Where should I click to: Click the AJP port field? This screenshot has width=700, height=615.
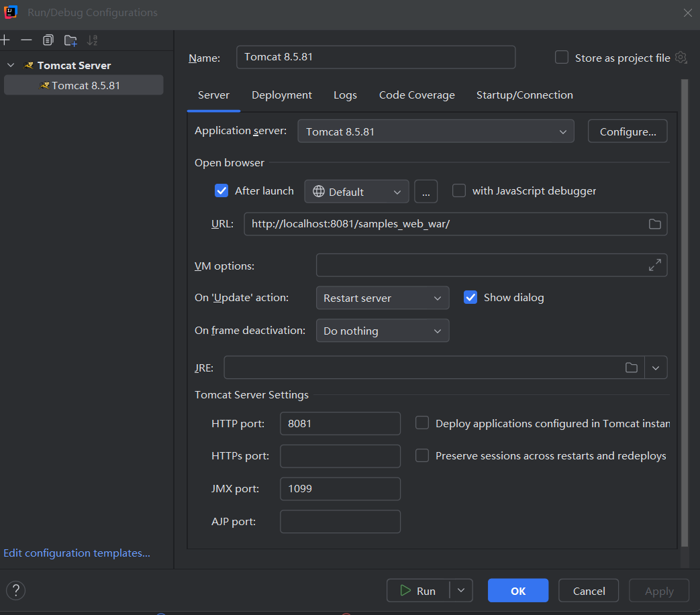click(x=340, y=521)
